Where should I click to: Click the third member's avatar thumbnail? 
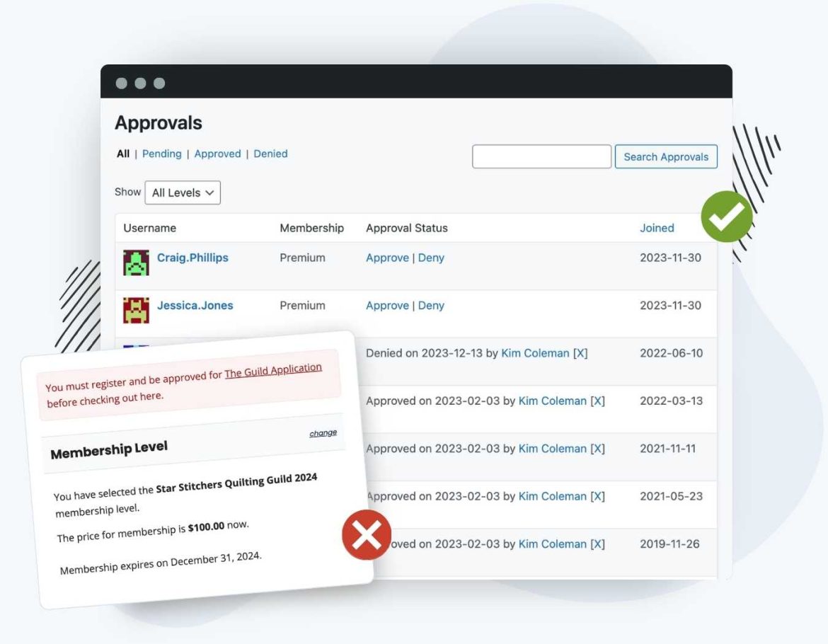point(135,346)
